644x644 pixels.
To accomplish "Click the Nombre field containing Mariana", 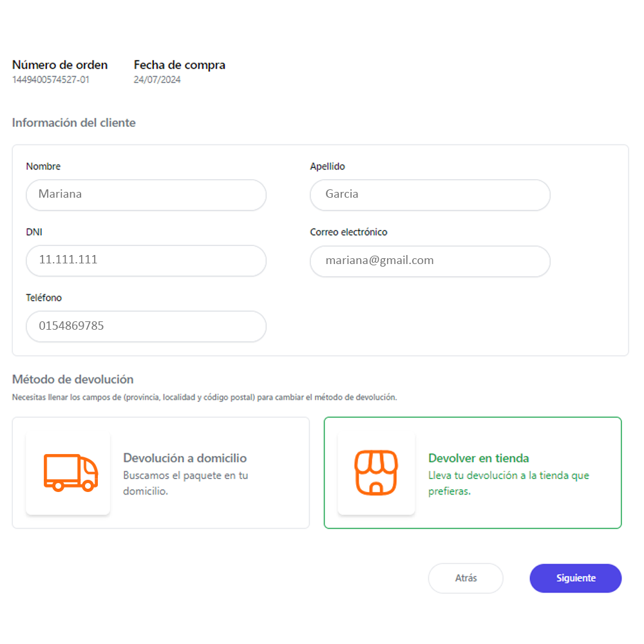I will [x=146, y=194].
